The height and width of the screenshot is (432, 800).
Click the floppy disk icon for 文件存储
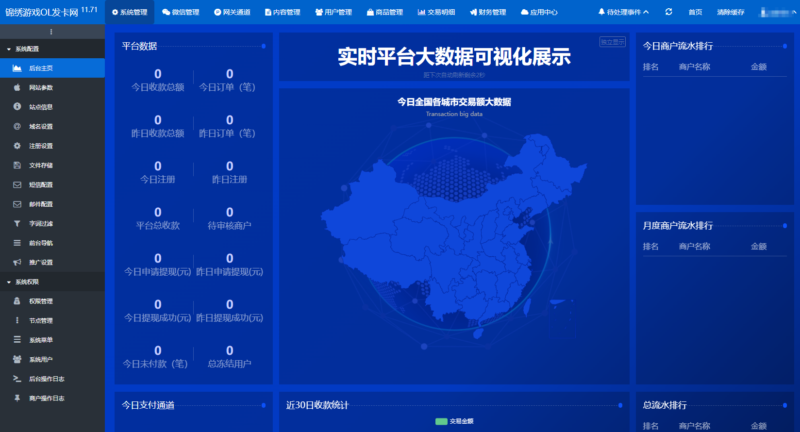click(17, 165)
